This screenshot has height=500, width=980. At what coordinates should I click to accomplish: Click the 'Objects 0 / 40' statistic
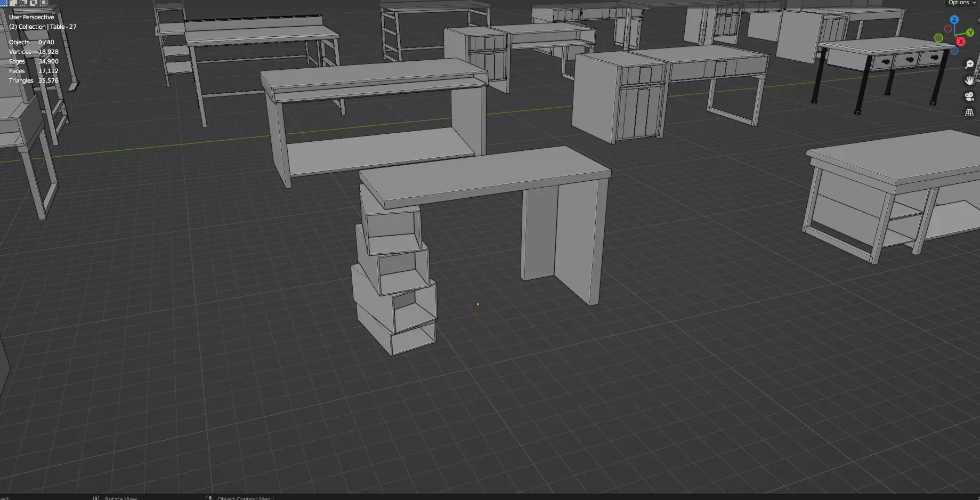point(31,42)
